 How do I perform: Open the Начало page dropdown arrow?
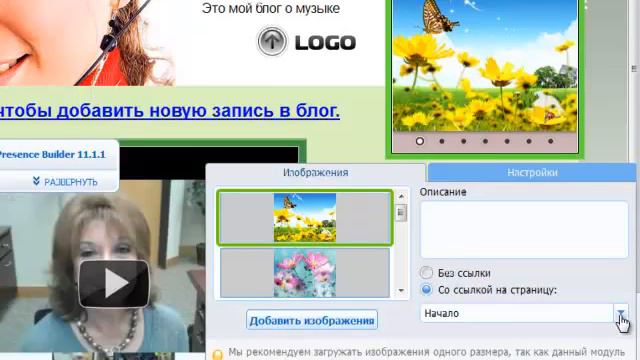tap(621, 313)
